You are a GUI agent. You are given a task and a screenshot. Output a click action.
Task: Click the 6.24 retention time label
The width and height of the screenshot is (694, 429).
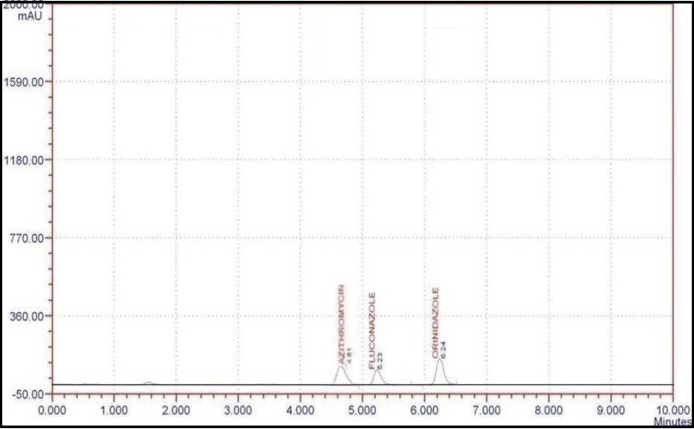(x=443, y=350)
